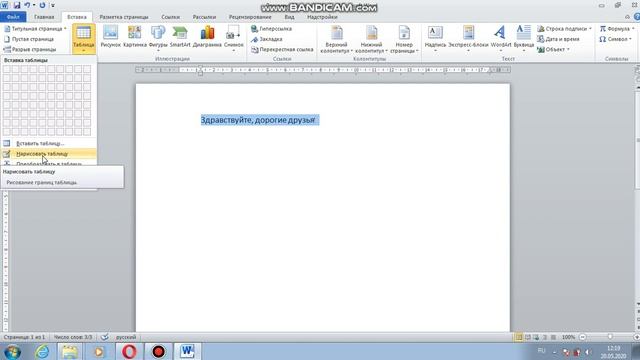Click the spelling check status icon
640x360 pixels.
pos(105,337)
